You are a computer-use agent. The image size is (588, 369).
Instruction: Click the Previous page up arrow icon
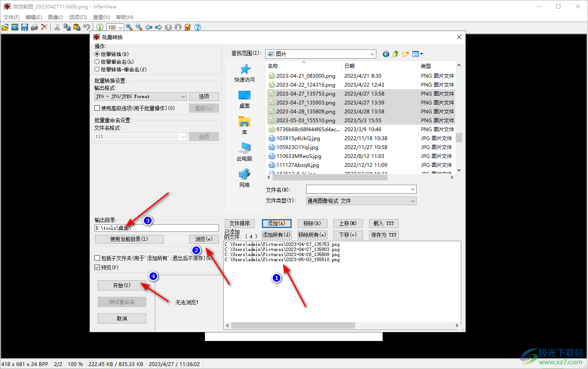168,27
